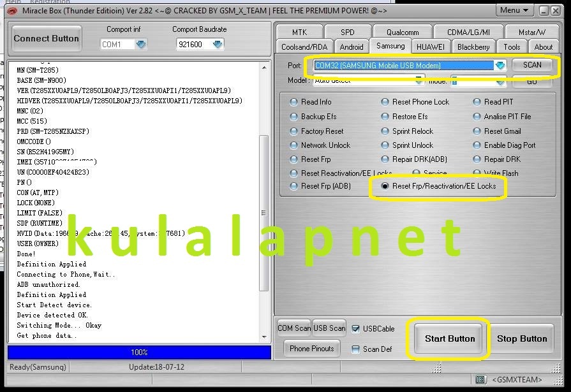Select the Reset Phone Lock radio option
571x392 pixels.
click(x=385, y=102)
